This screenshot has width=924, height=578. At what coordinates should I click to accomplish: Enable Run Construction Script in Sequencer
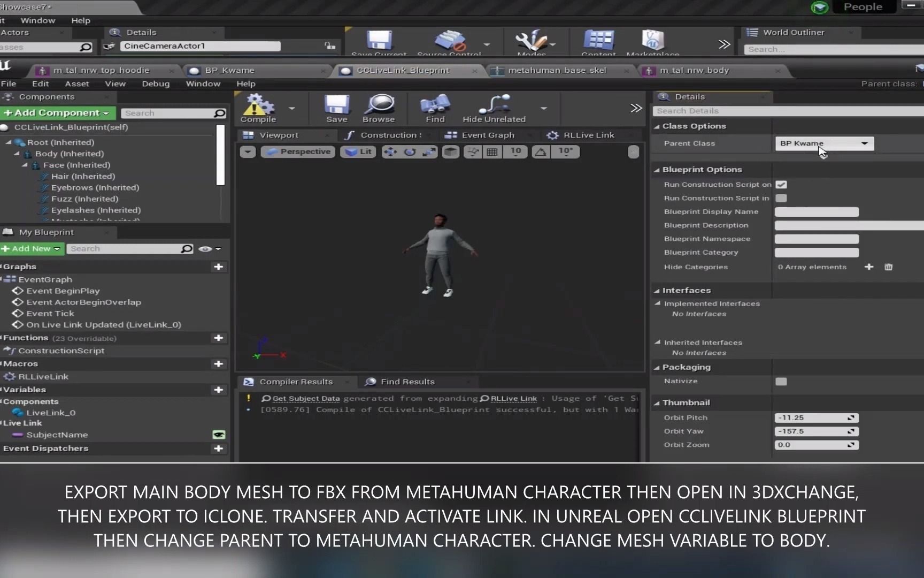(781, 198)
